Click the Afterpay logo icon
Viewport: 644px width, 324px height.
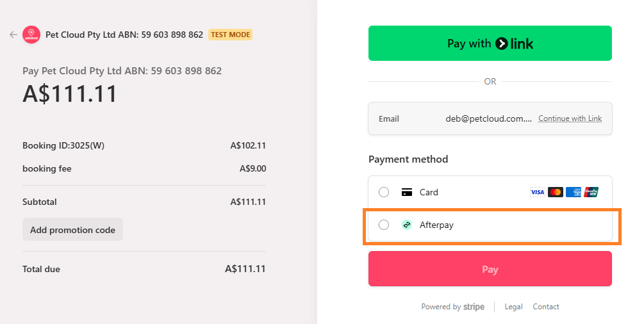(406, 225)
